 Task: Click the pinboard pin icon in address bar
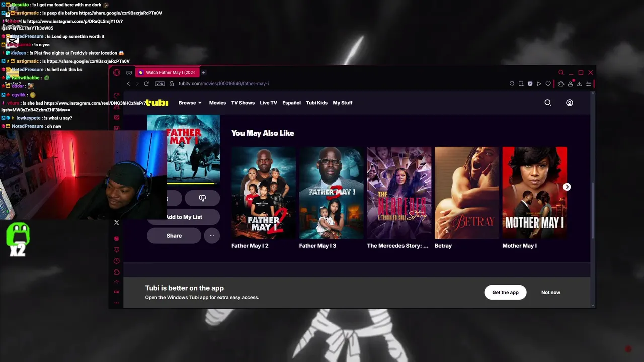pyautogui.click(x=512, y=84)
